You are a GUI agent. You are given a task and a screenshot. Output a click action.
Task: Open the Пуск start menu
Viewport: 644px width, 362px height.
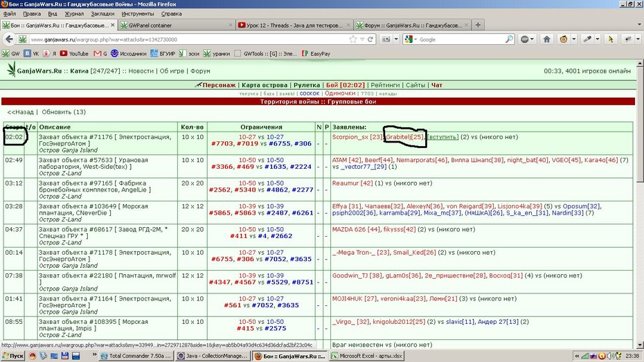coord(12,356)
